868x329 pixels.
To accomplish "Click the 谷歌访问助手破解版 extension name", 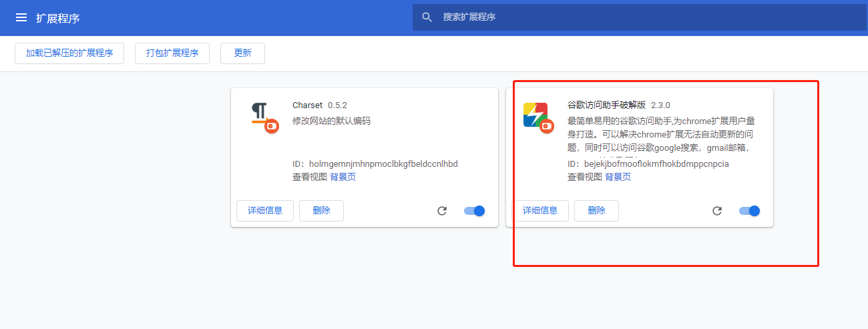I will click(x=606, y=105).
